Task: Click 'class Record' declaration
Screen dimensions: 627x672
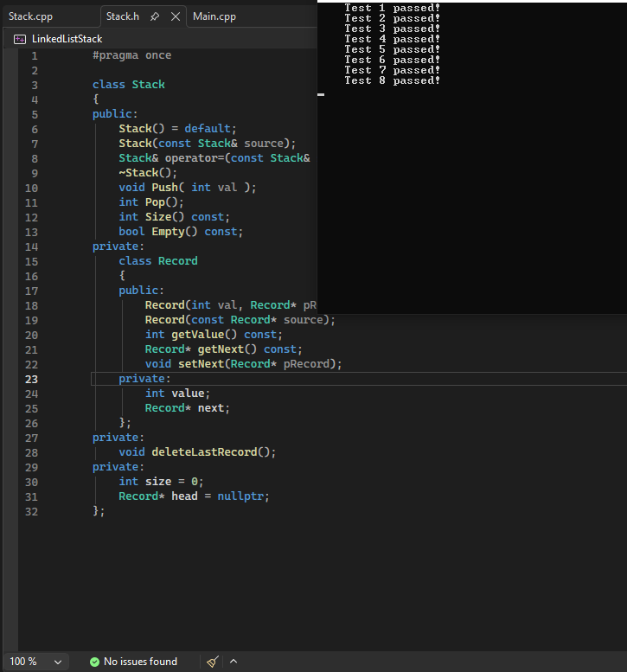Action: click(158, 261)
